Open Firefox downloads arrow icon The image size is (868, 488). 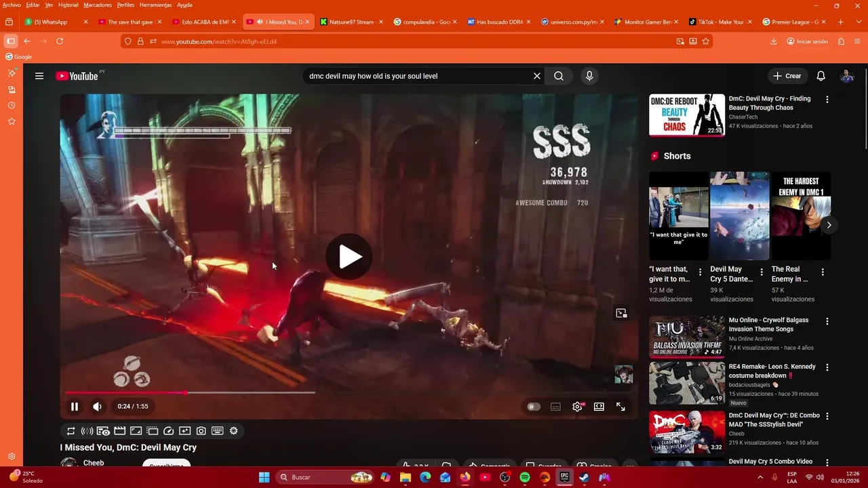tap(774, 41)
